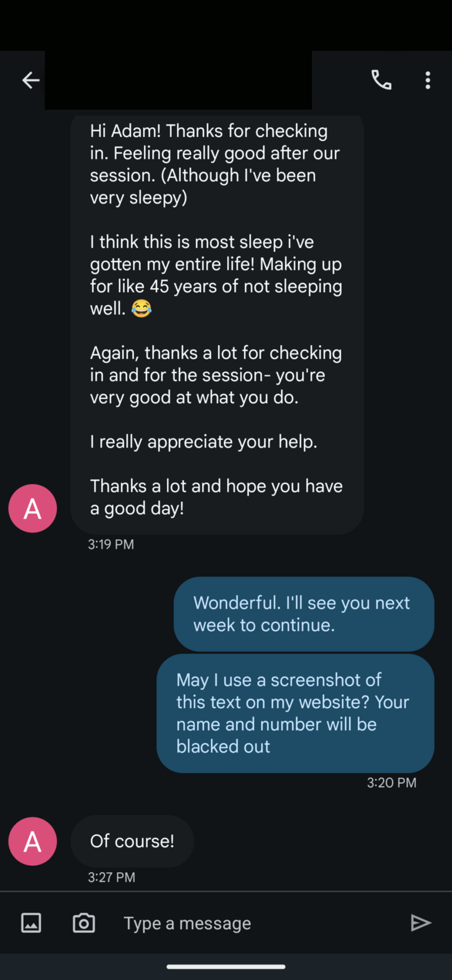
Task: Call the contact using phone icon
Action: pos(381,80)
